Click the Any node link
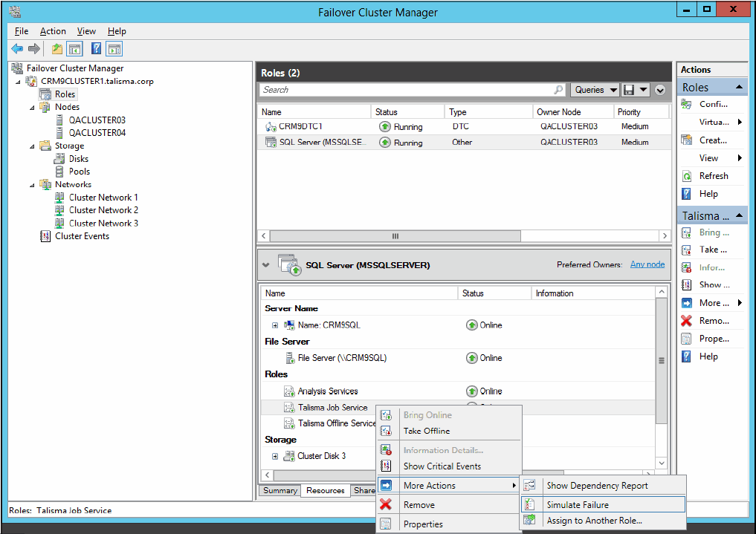Image resolution: width=756 pixels, height=534 pixels. pos(647,264)
